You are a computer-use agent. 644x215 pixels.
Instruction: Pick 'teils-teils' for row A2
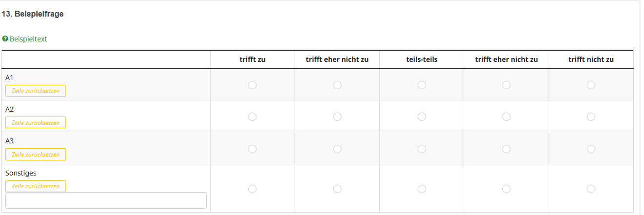pyautogui.click(x=422, y=117)
